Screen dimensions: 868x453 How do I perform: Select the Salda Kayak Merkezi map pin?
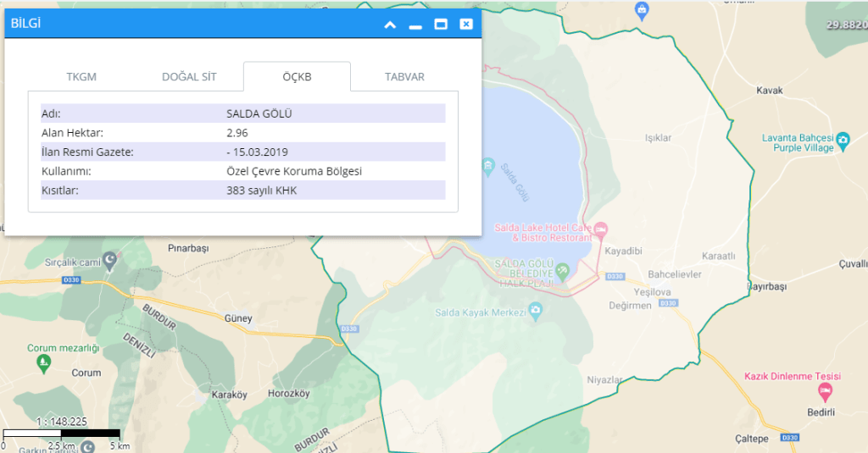[536, 312]
